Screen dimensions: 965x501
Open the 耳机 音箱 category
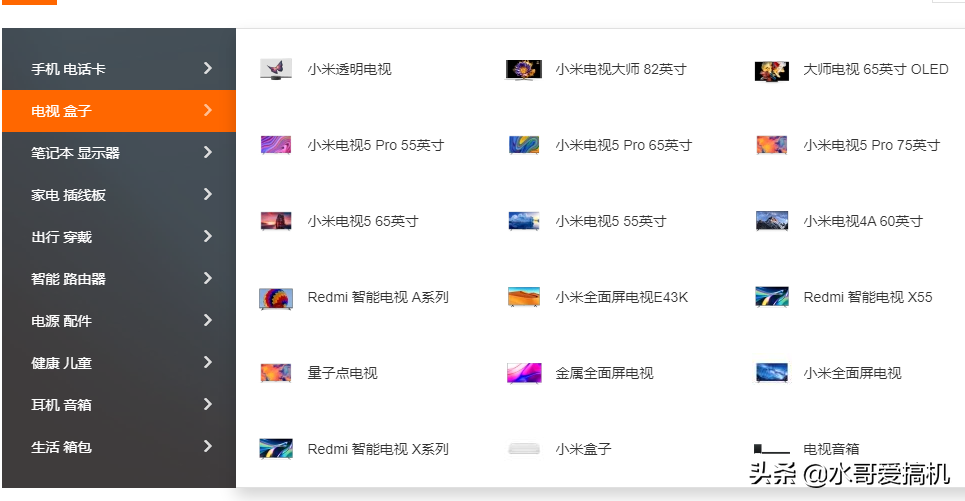[x=119, y=405]
